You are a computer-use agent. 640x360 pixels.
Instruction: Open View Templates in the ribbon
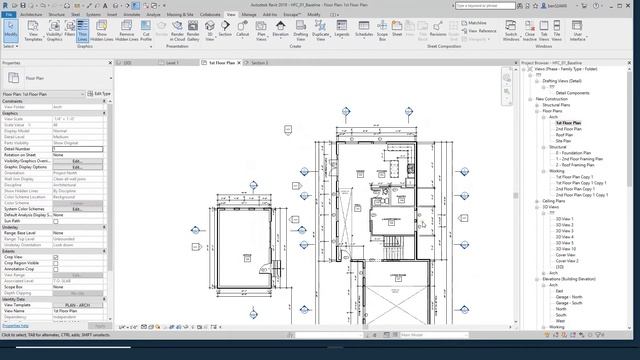(x=33, y=31)
